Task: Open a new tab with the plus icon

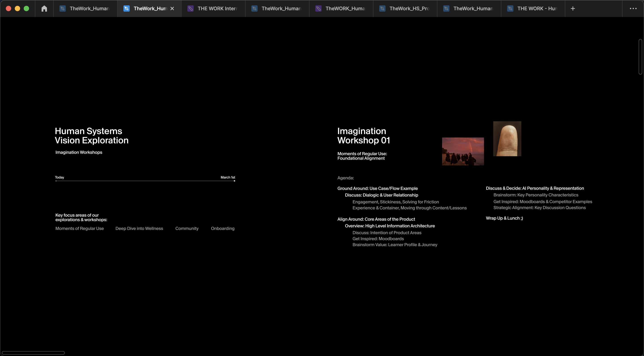Action: point(572,8)
